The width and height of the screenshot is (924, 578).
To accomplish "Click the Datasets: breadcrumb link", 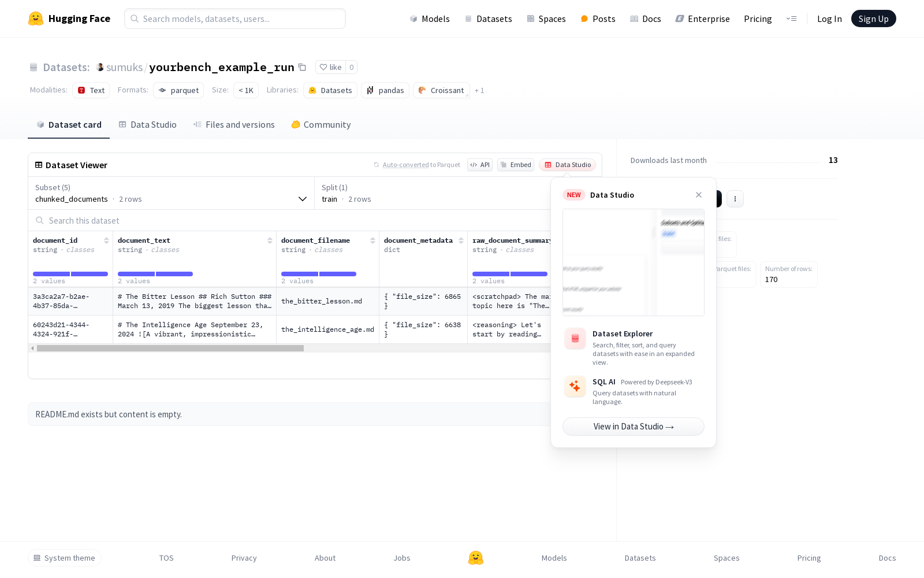I will pos(66,67).
